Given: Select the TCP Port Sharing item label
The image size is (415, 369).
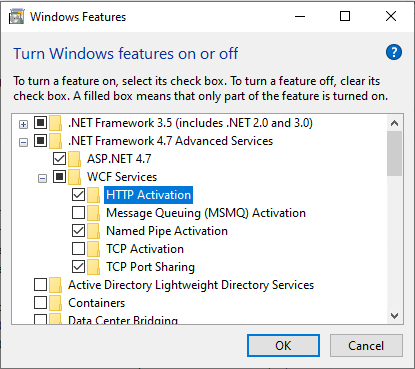Looking at the screenshot, I should [150, 267].
